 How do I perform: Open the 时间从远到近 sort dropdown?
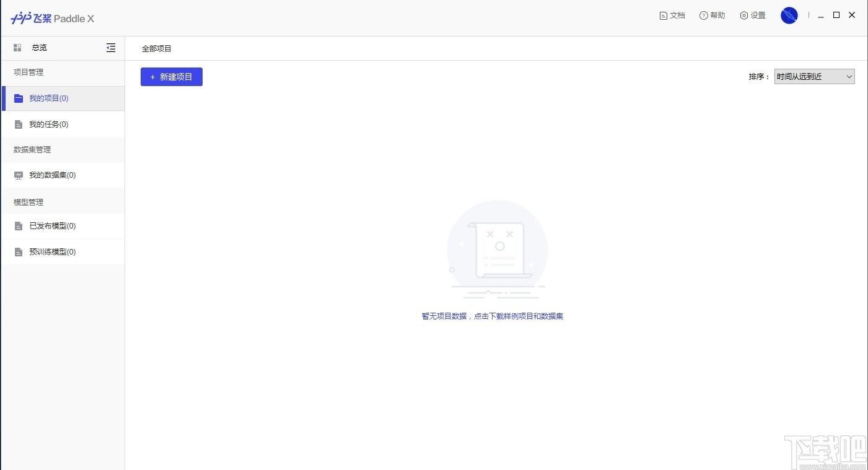click(x=815, y=77)
